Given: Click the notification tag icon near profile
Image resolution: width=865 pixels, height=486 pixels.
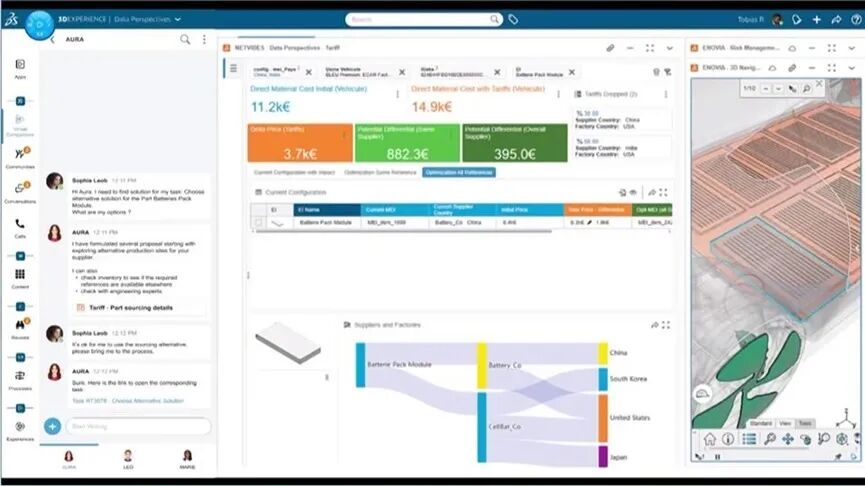Looking at the screenshot, I should (x=797, y=19).
